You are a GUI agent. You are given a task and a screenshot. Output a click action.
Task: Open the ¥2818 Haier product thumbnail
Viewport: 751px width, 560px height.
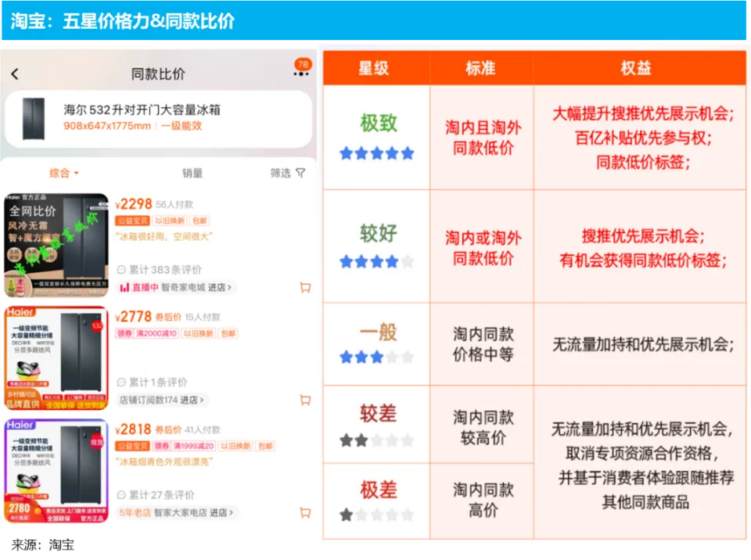pyautogui.click(x=56, y=471)
